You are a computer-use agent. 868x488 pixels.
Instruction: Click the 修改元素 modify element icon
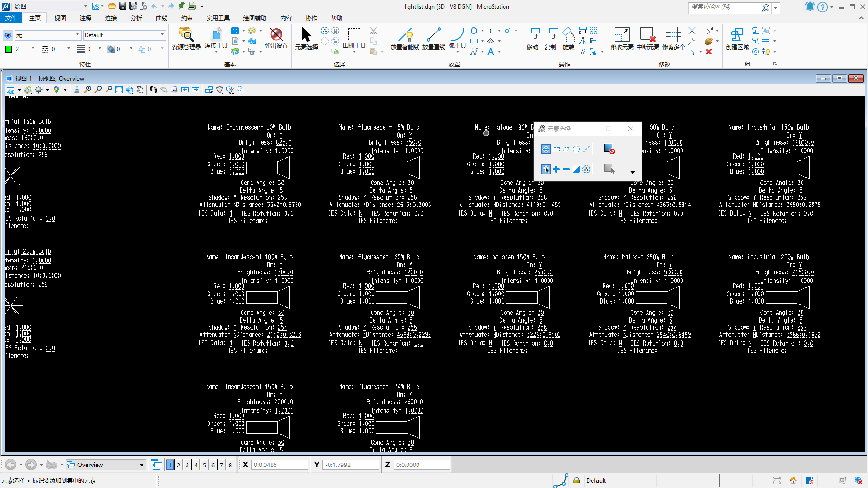pos(622,38)
